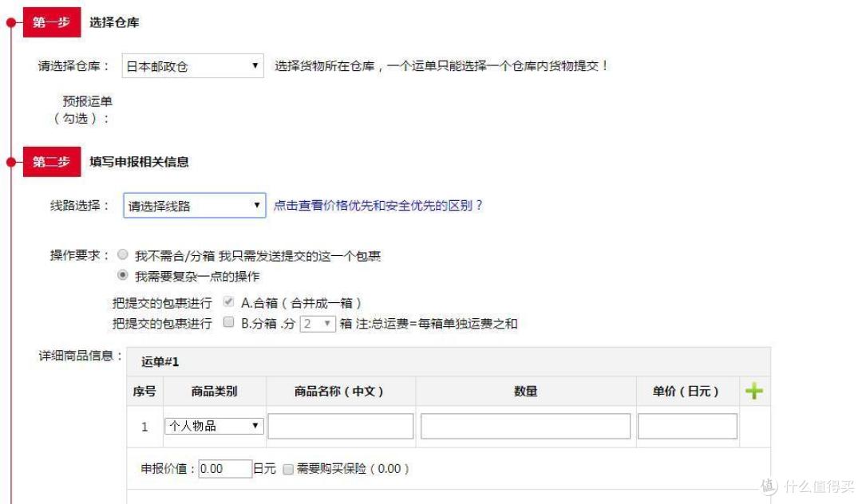Click the 线路选择 label
The image size is (862, 504).
click(79, 205)
